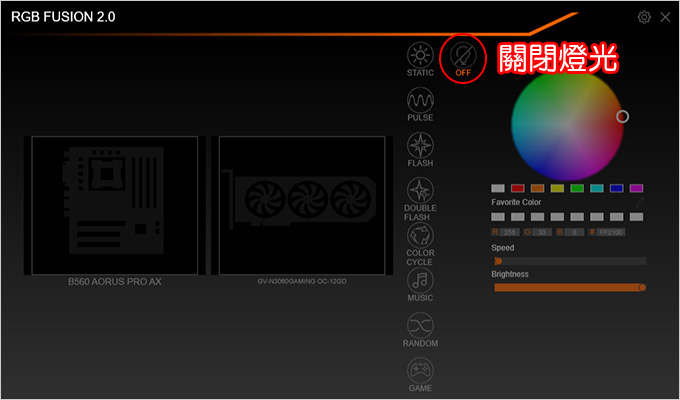Click the hex color code field
The width and height of the screenshot is (680, 400).
pyautogui.click(x=611, y=233)
